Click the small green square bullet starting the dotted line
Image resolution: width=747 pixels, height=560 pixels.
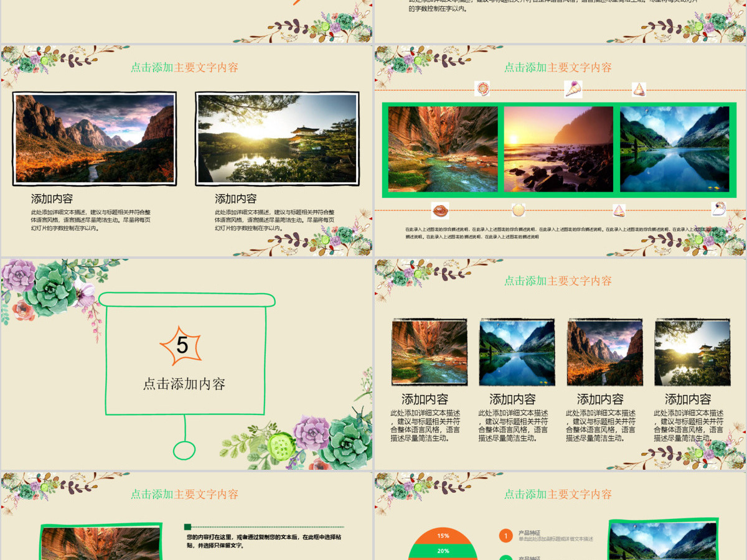point(187,526)
